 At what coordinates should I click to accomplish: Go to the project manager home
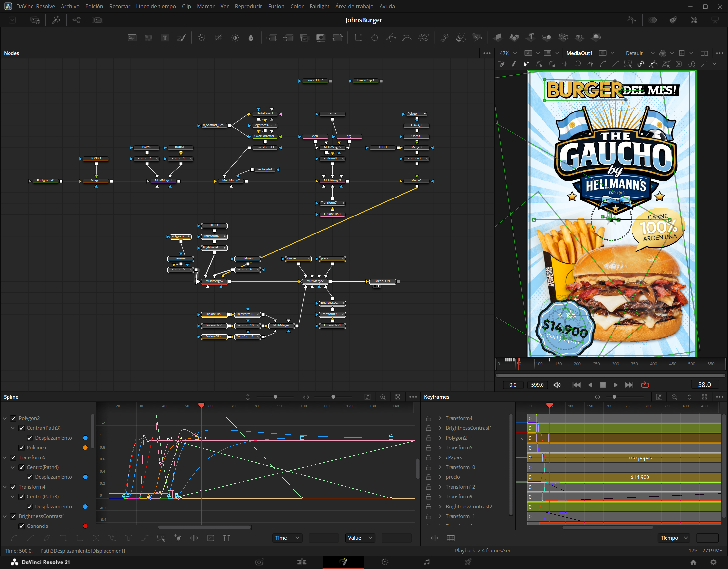click(693, 562)
